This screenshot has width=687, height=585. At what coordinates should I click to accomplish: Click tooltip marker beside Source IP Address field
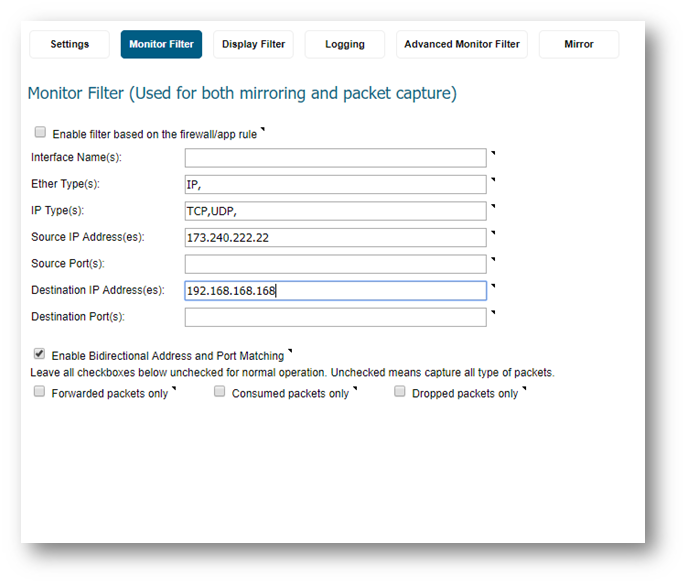tap(493, 233)
